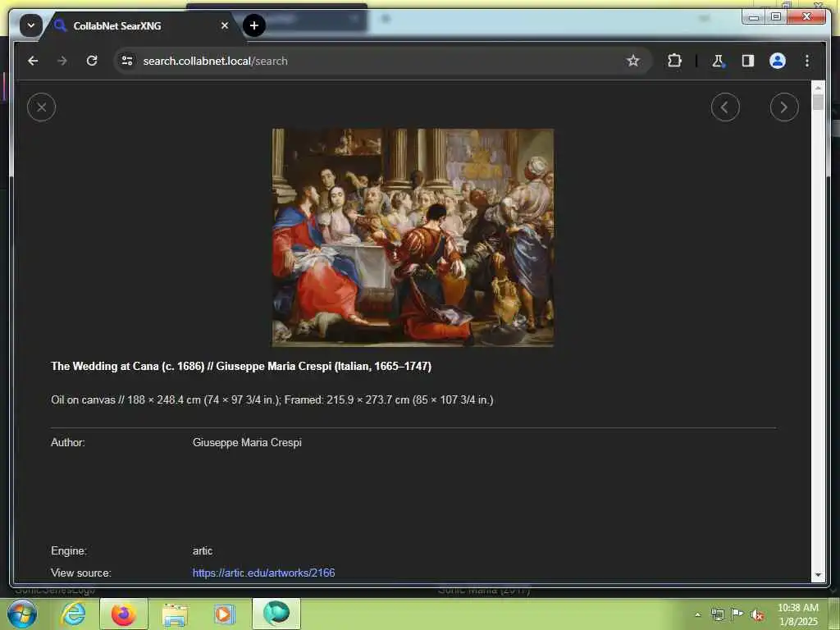Click the Oil on canvas dimensions text

(272, 400)
